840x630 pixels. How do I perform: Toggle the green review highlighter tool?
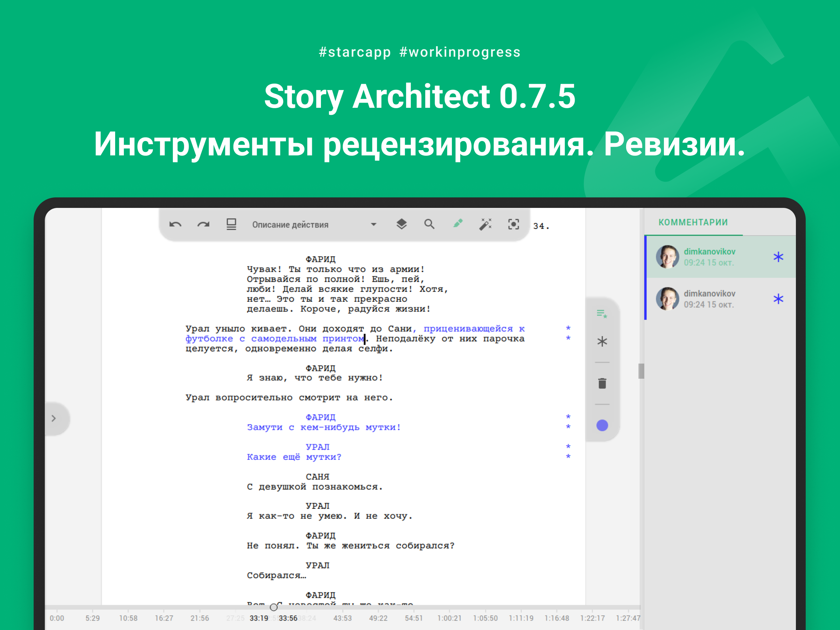tap(458, 224)
